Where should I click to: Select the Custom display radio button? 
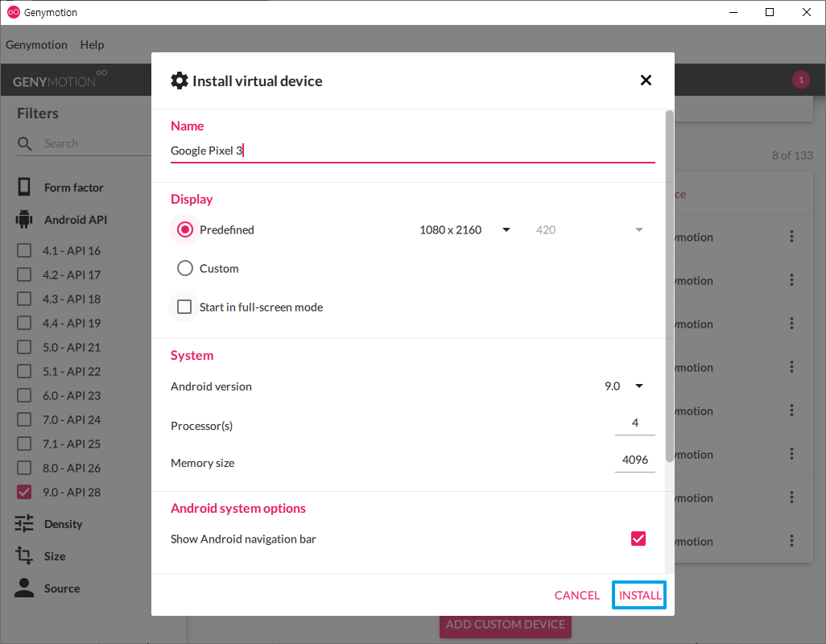tap(185, 268)
